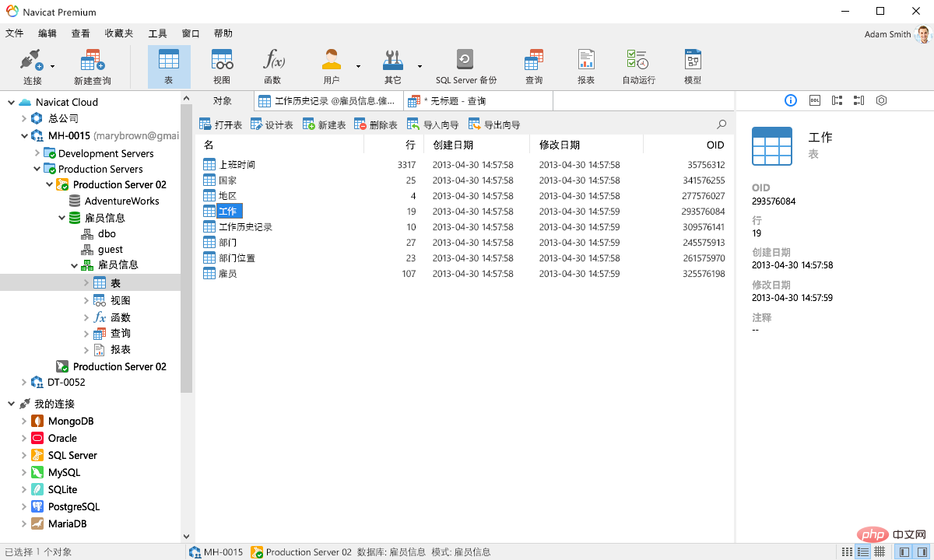Screen dimensions: 934x560
Task: Expand the 视图 node in tree
Action: click(86, 300)
